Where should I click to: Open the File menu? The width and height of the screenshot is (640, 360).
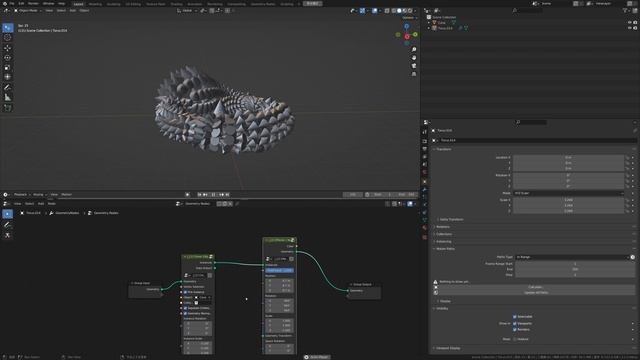tap(11, 3)
